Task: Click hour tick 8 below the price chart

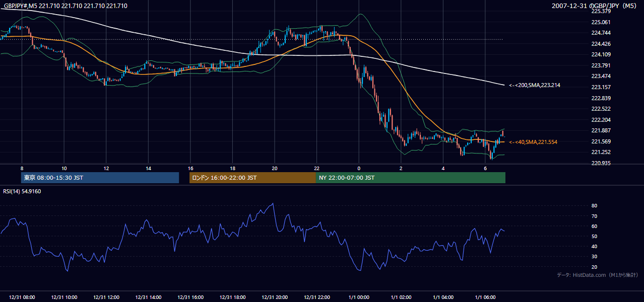Action: coord(22,168)
